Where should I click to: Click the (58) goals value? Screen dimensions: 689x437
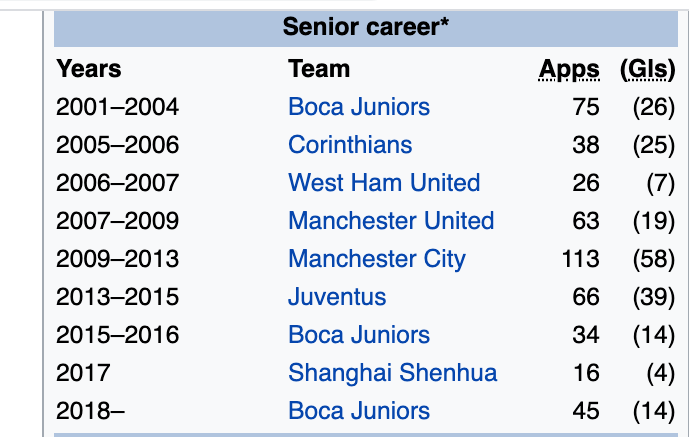[x=655, y=259]
